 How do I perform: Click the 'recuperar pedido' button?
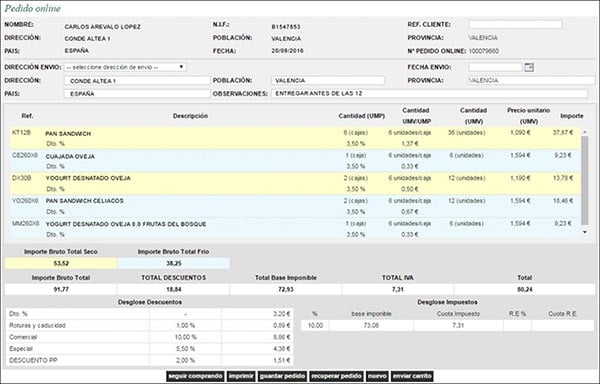336,376
